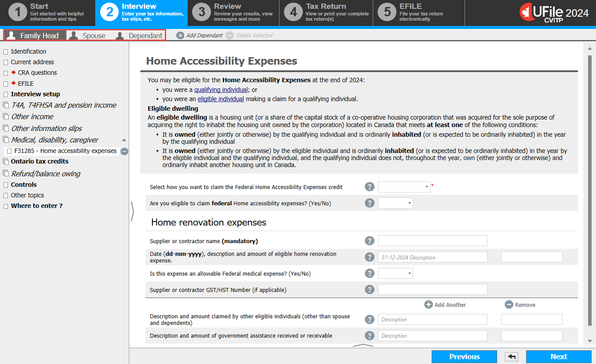Click the renovation expense amount field
596x364 pixels.
click(531, 257)
